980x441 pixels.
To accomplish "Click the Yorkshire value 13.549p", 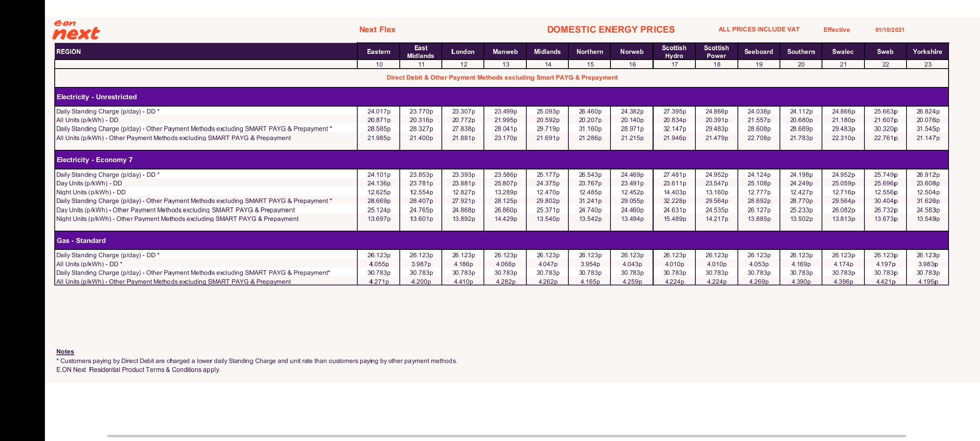I will pos(928,219).
